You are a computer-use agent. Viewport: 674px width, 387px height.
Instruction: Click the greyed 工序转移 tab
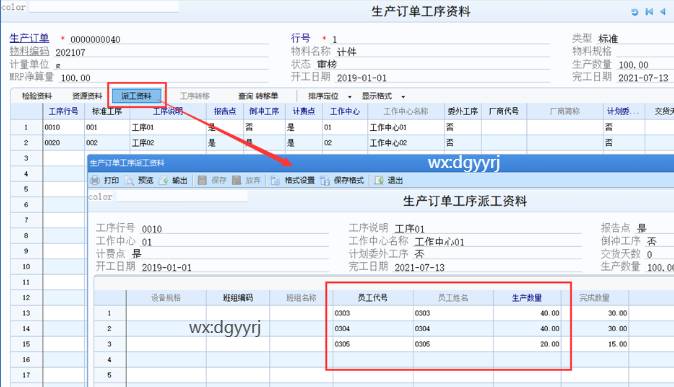(195, 96)
